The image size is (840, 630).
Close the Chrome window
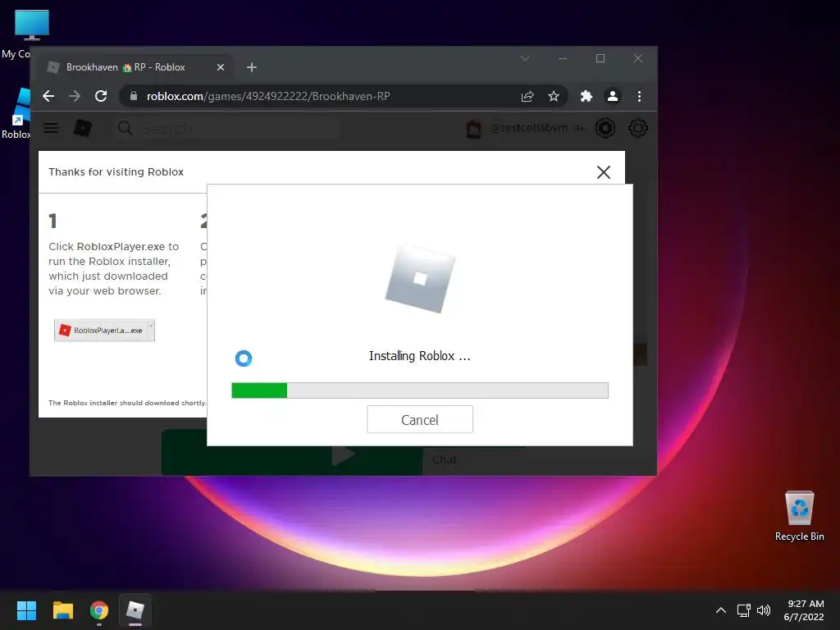pos(638,58)
